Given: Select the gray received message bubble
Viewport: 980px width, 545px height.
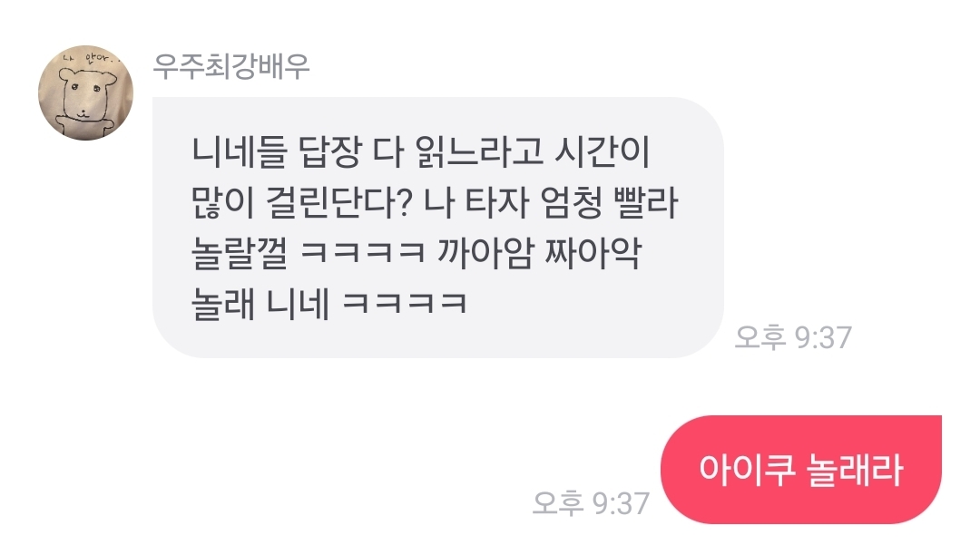Looking at the screenshot, I should coord(438,228).
